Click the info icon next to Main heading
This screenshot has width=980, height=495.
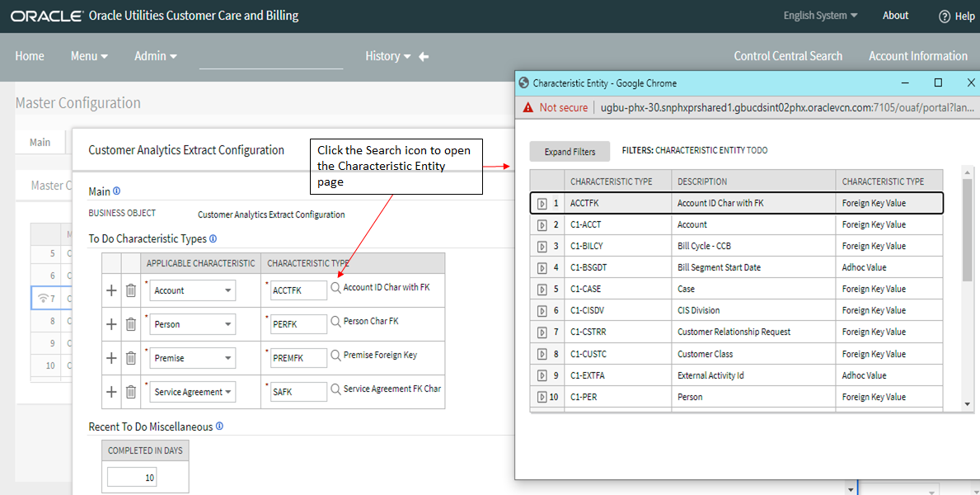(x=115, y=191)
